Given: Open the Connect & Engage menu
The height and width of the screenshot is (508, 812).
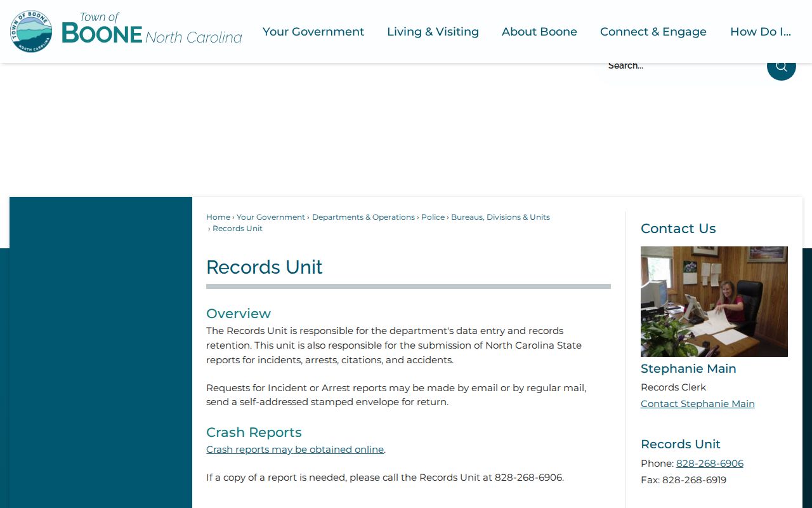Looking at the screenshot, I should pos(653,32).
